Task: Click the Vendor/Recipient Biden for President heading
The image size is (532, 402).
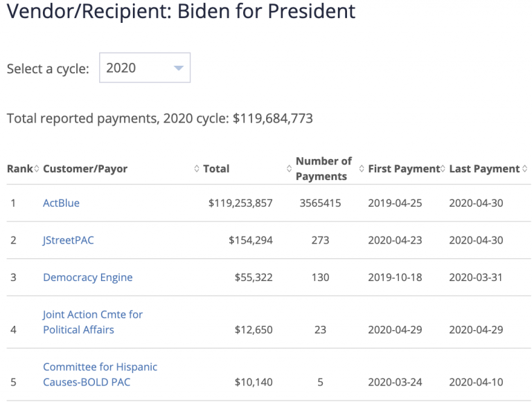Action: pyautogui.click(x=181, y=12)
